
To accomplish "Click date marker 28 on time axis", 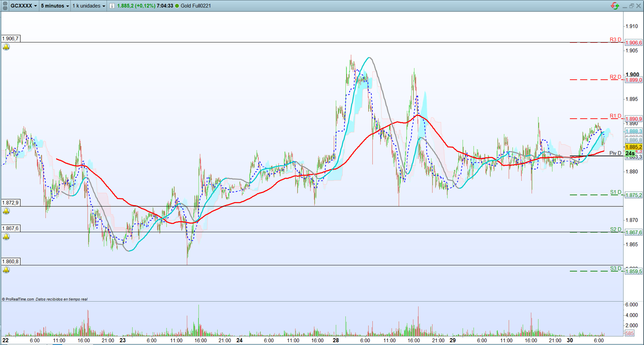I will (335, 340).
